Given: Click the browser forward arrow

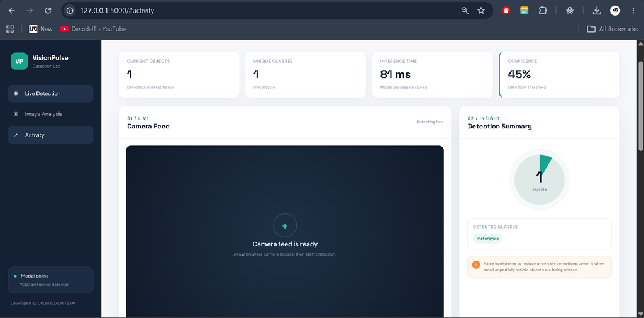Looking at the screenshot, I should (x=30, y=11).
